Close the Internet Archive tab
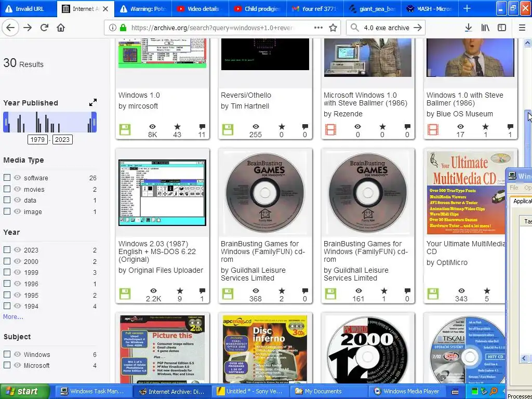 (x=105, y=9)
